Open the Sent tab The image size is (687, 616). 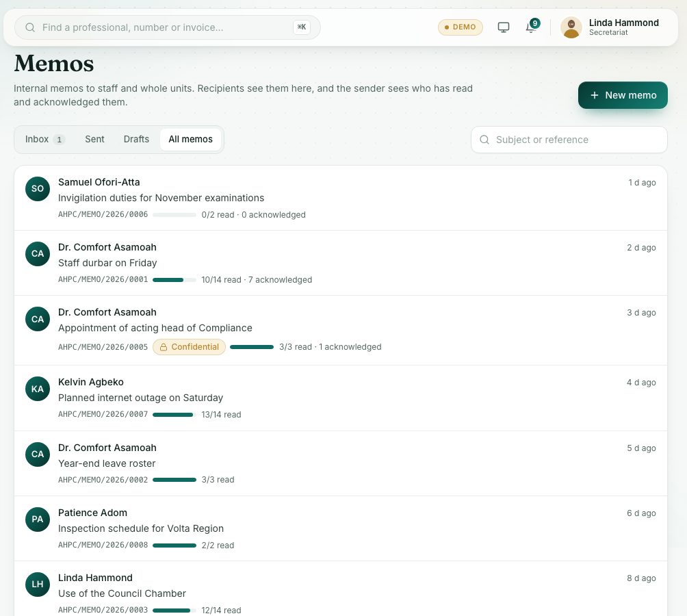(94, 140)
